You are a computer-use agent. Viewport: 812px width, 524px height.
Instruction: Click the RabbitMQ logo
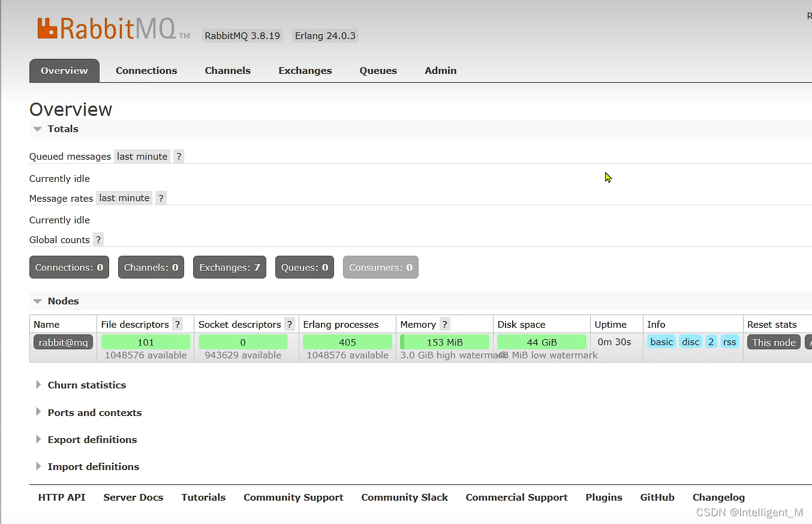[x=113, y=29]
